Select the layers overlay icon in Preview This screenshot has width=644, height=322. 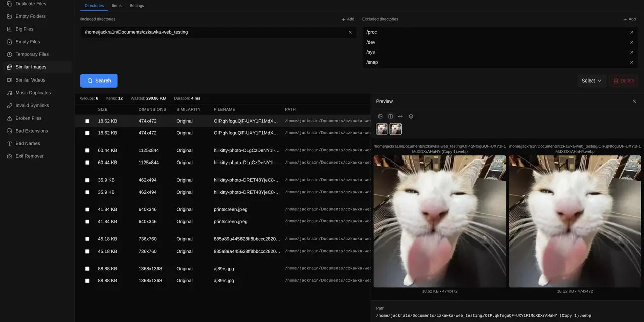tap(411, 116)
